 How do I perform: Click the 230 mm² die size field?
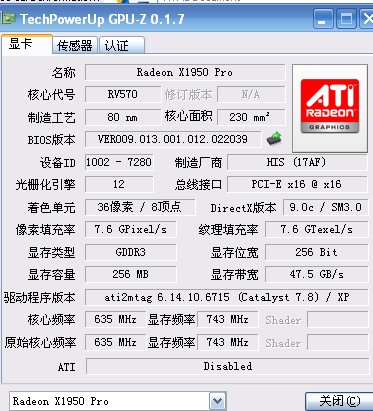click(x=251, y=117)
